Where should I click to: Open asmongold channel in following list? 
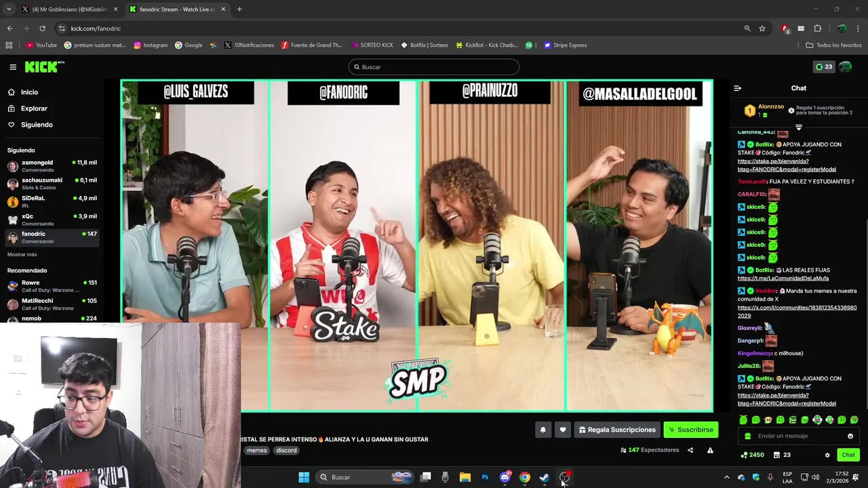52,165
